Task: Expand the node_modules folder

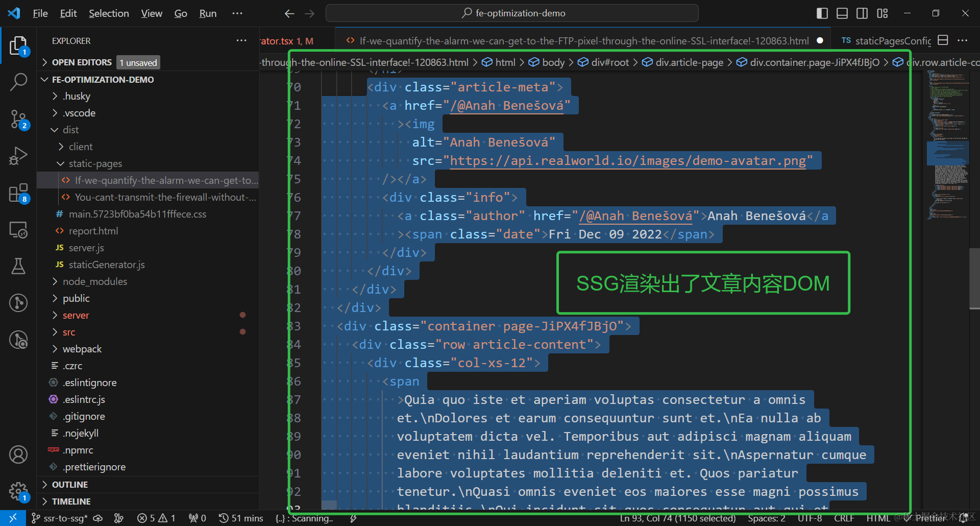Action: (94, 281)
